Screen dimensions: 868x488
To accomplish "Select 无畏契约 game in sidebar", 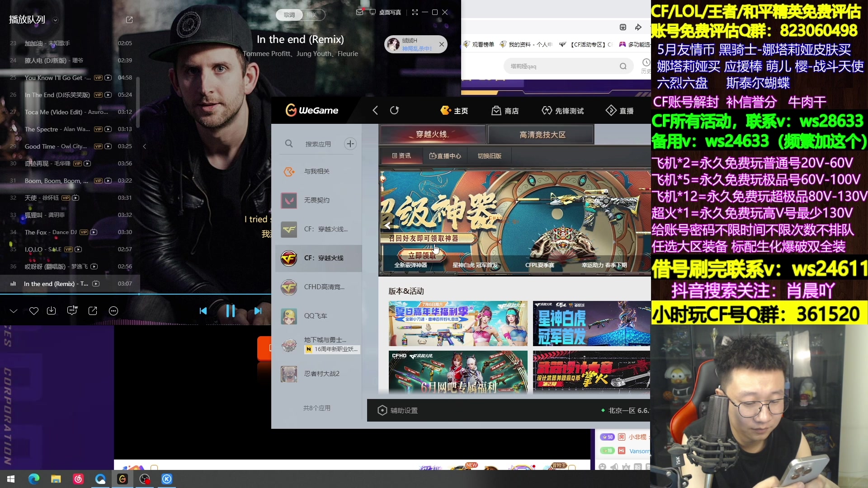I will (x=319, y=200).
